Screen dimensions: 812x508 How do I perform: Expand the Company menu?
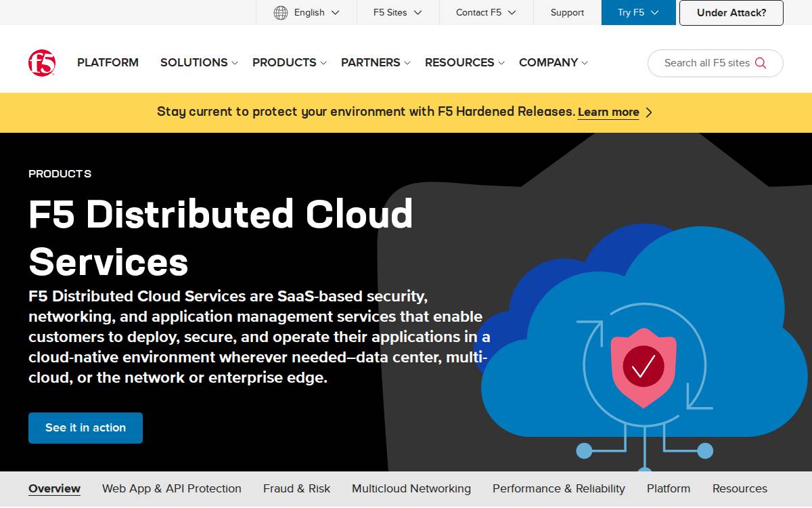554,62
